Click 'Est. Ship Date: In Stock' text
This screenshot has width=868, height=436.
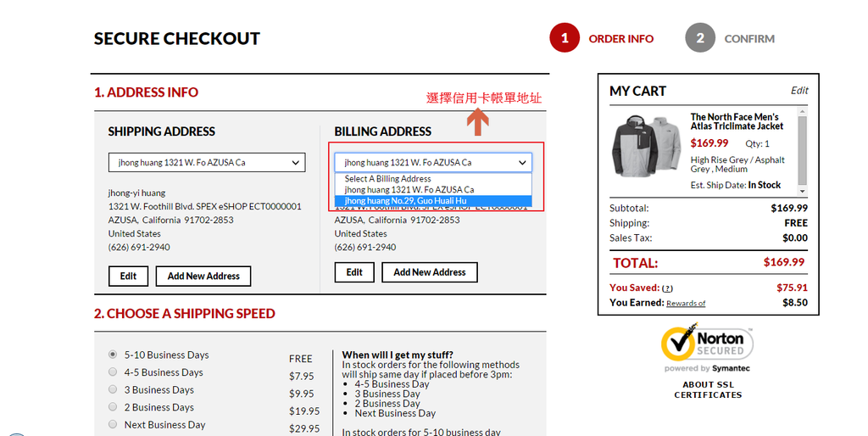(736, 185)
